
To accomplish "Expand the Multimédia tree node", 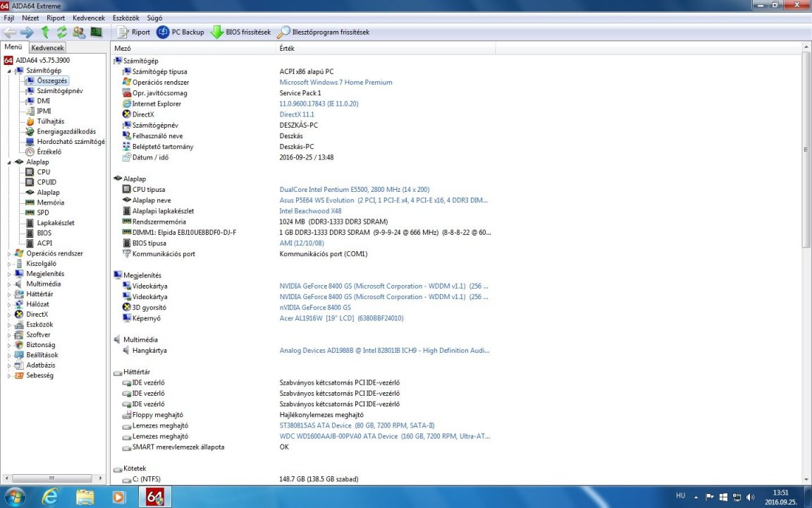I will pyautogui.click(x=9, y=284).
